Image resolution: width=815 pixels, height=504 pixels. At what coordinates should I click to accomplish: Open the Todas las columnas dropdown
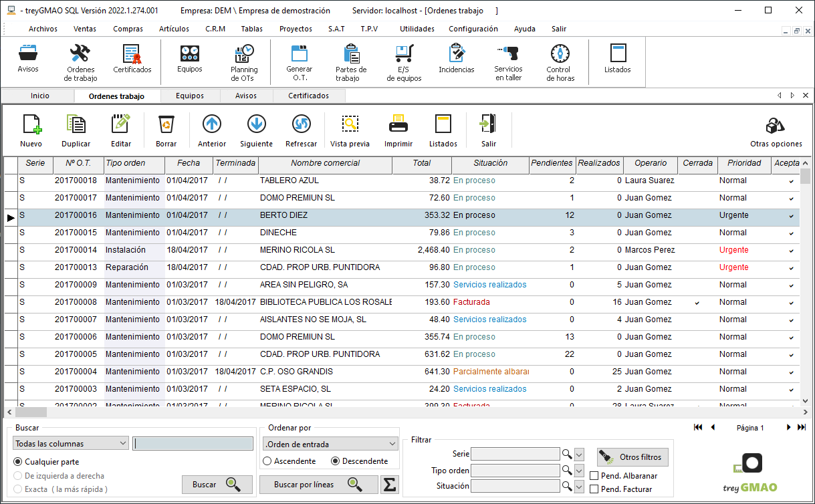click(x=71, y=443)
